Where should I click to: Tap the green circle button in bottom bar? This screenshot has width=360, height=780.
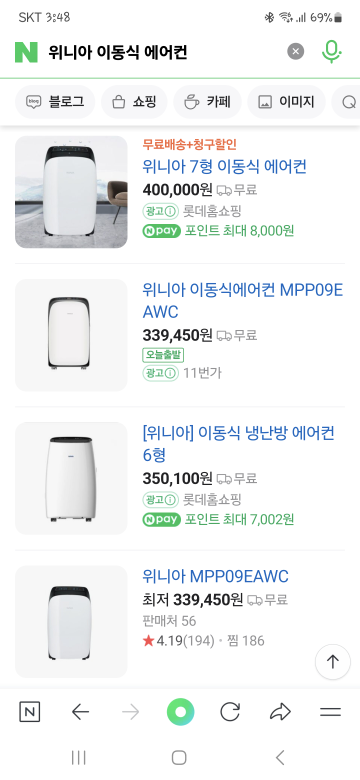[180, 712]
